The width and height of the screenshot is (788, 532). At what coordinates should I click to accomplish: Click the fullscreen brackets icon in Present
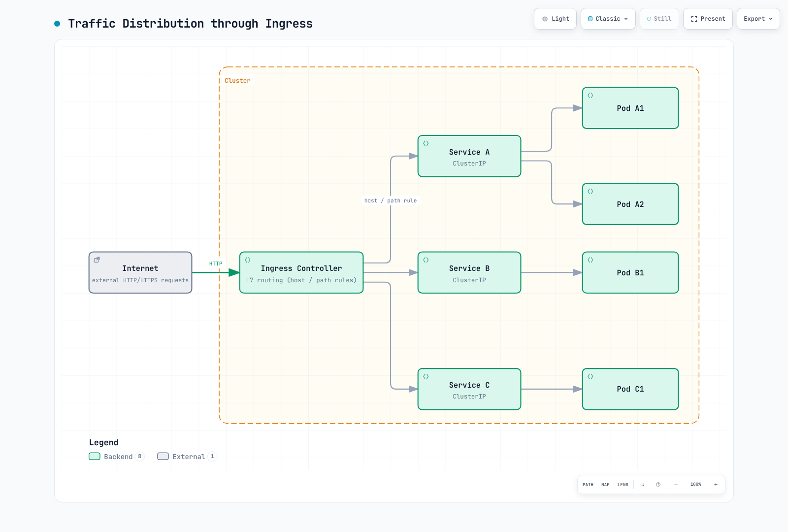[694, 19]
